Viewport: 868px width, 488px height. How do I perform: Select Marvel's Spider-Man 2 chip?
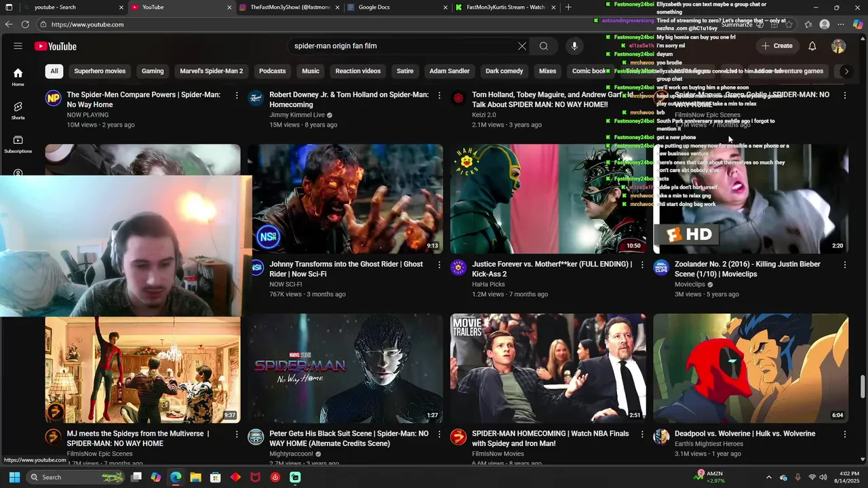click(x=211, y=71)
